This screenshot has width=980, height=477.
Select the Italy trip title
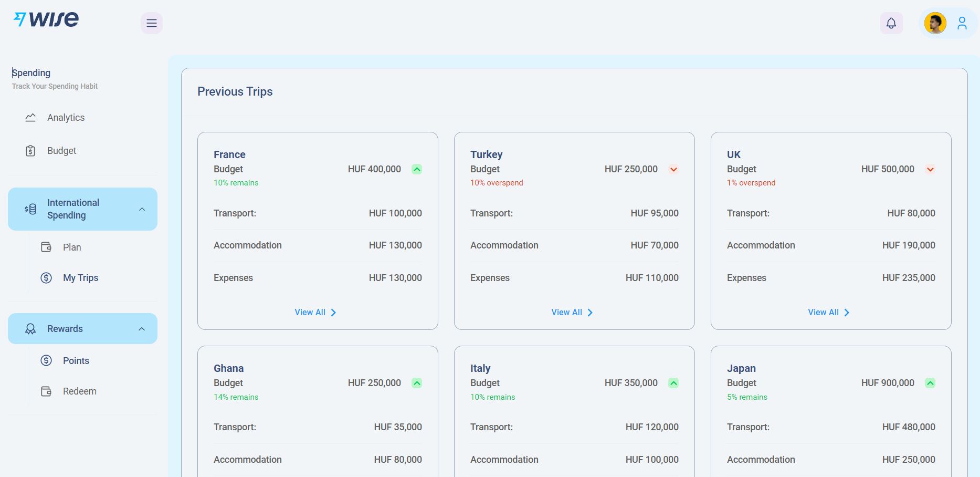click(480, 368)
